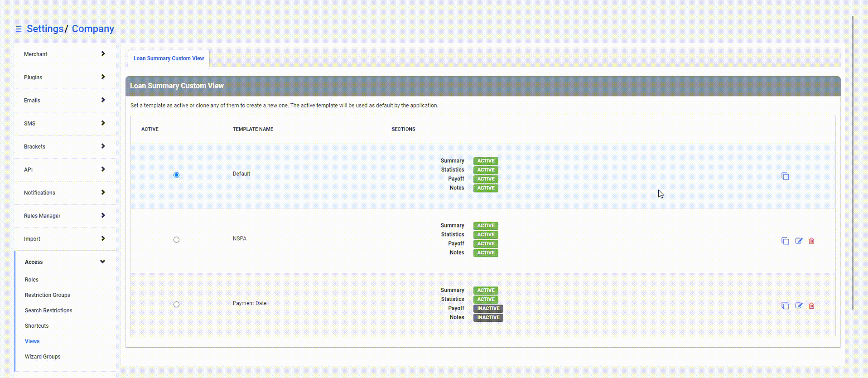Expand the Notifications menu section
Image resolution: width=868 pixels, height=378 pixels.
[65, 193]
